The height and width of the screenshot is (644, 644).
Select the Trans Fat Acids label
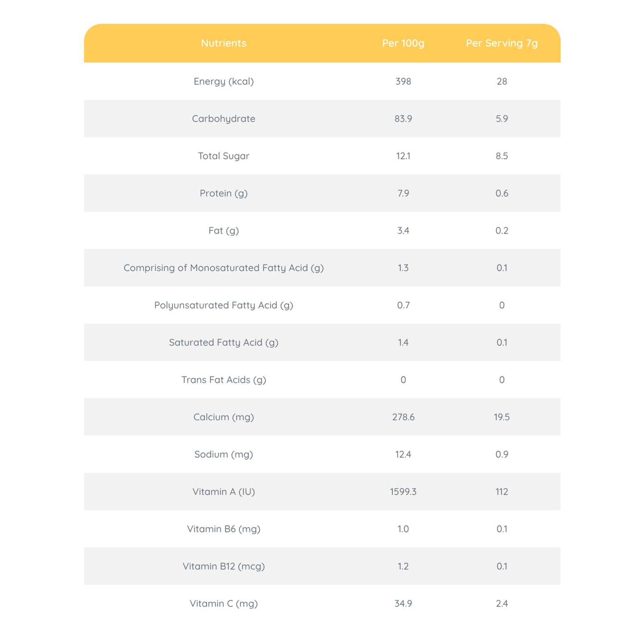[223, 380]
